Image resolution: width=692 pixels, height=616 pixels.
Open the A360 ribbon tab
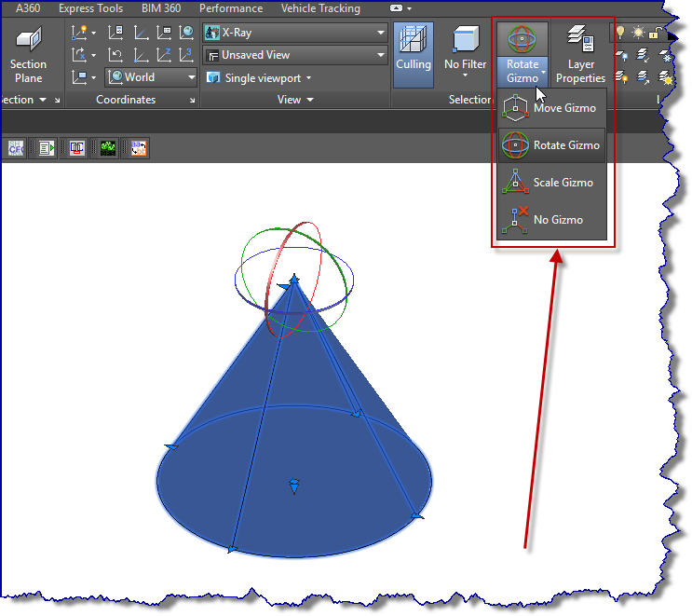point(28,8)
